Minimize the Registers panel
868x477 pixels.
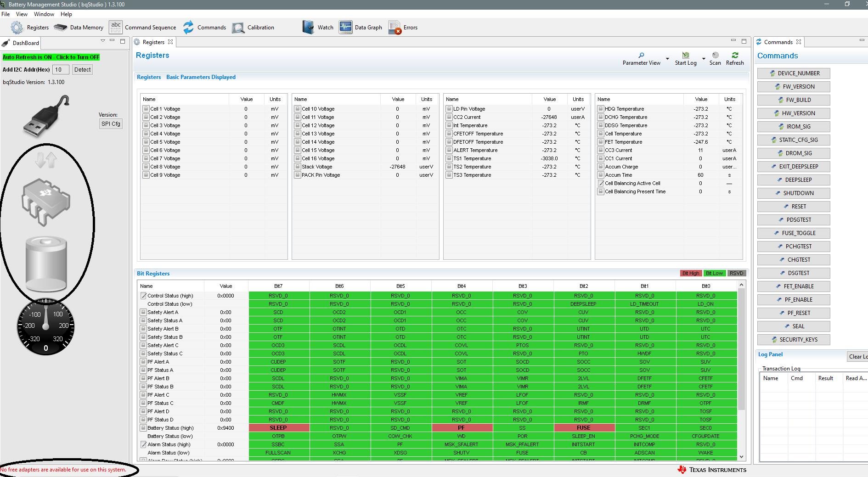(733, 41)
